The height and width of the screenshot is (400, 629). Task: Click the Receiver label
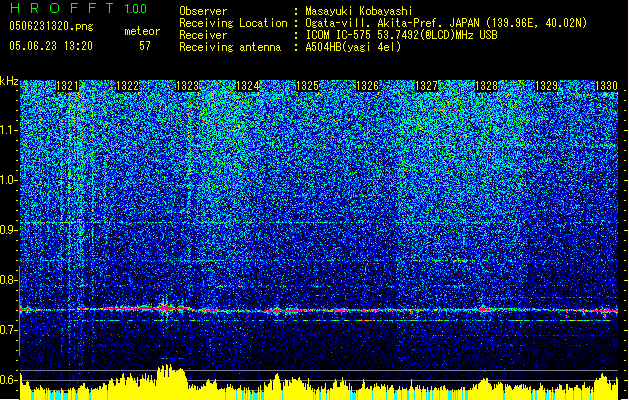point(203,35)
